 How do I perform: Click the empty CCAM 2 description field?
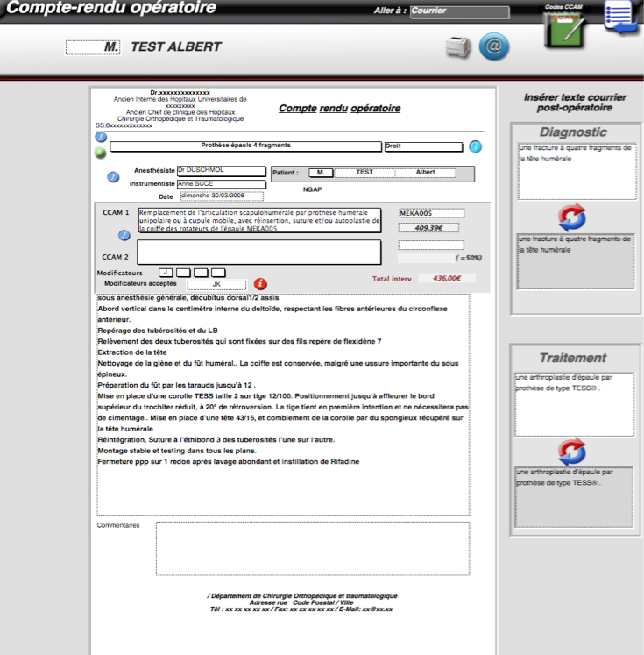pyautogui.click(x=258, y=252)
